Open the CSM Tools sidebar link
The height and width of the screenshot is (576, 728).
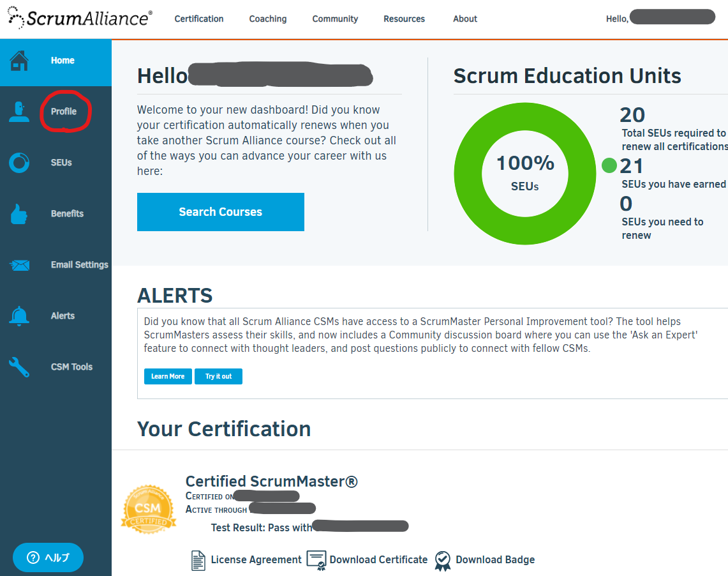[x=71, y=367]
